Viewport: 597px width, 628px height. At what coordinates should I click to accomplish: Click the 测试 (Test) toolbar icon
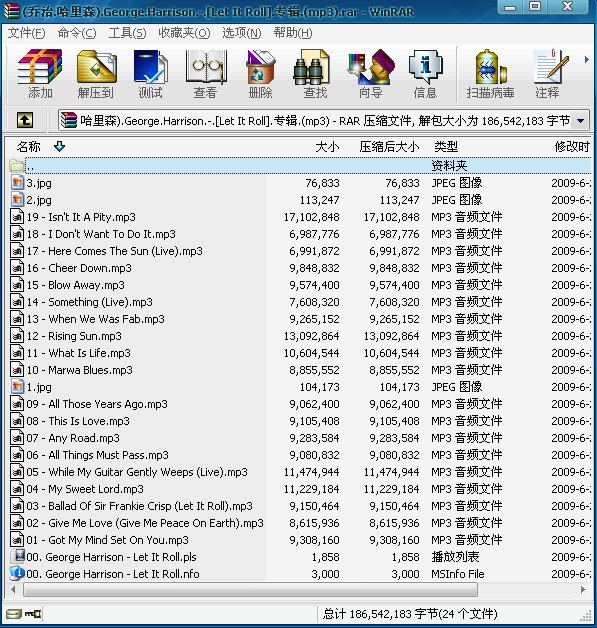coord(151,67)
